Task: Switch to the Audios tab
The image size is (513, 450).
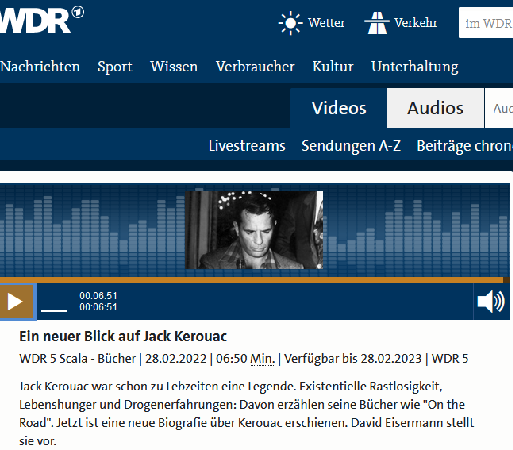Action: point(435,108)
